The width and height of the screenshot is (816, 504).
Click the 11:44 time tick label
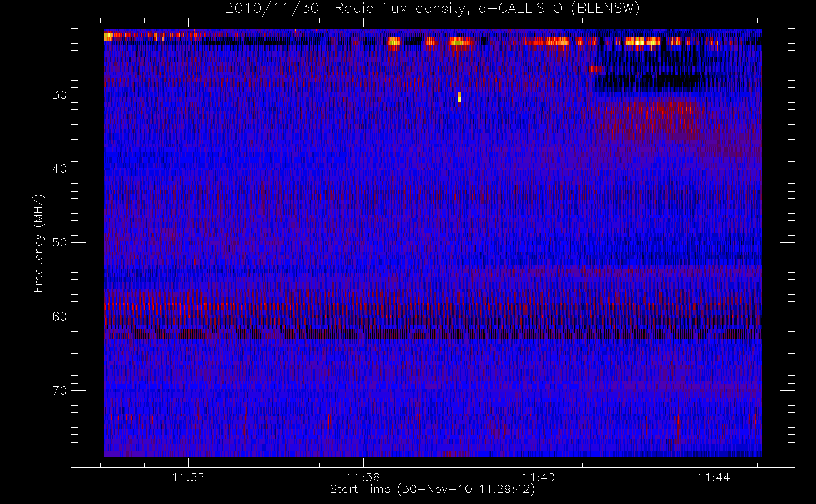(x=714, y=477)
